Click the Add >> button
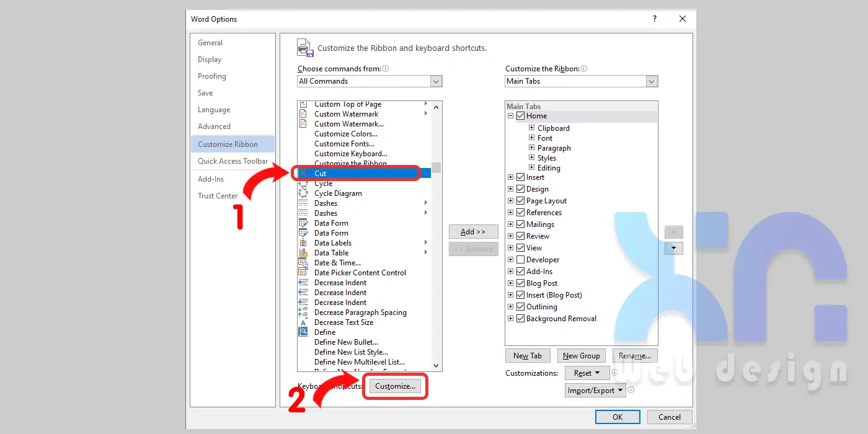The height and width of the screenshot is (434, 868). (x=474, y=232)
